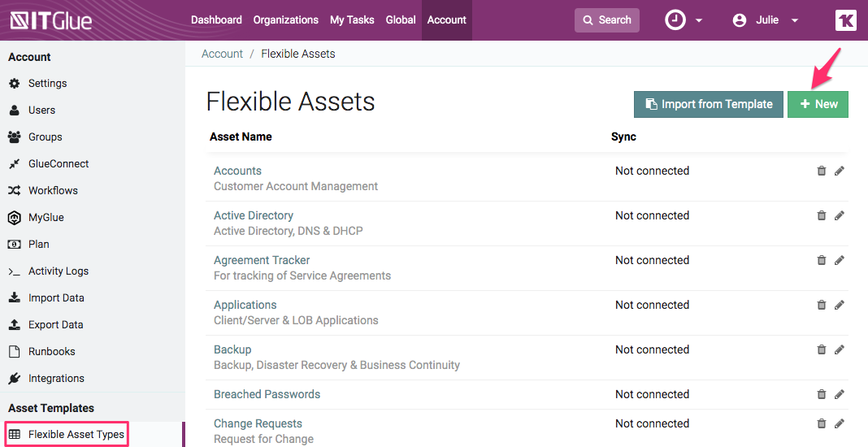Screen dimensions: 868x447
Task: Click the ITGlue logo
Action: 50,20
